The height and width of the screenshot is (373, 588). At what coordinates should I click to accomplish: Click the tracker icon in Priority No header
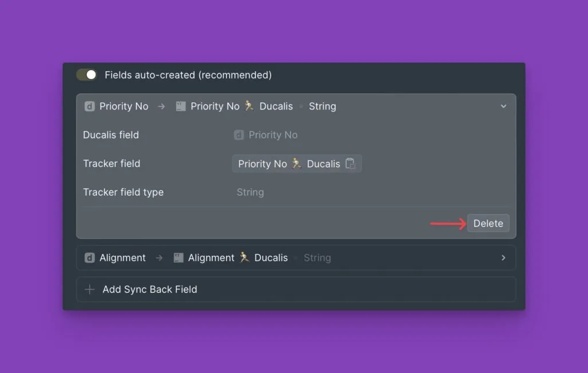[181, 106]
